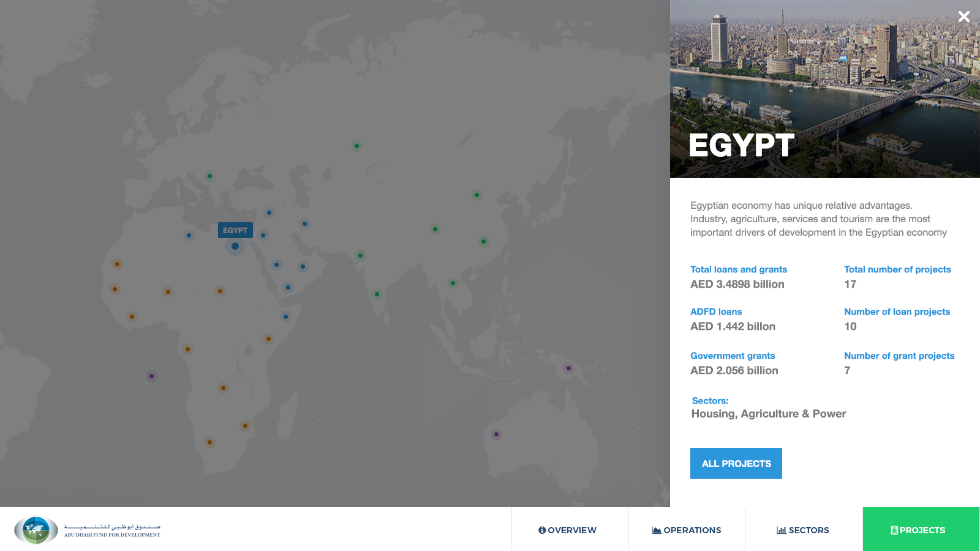Screen dimensions: 980x551
Task: Click the southernmost orange marker in Africa
Action: [x=209, y=442]
